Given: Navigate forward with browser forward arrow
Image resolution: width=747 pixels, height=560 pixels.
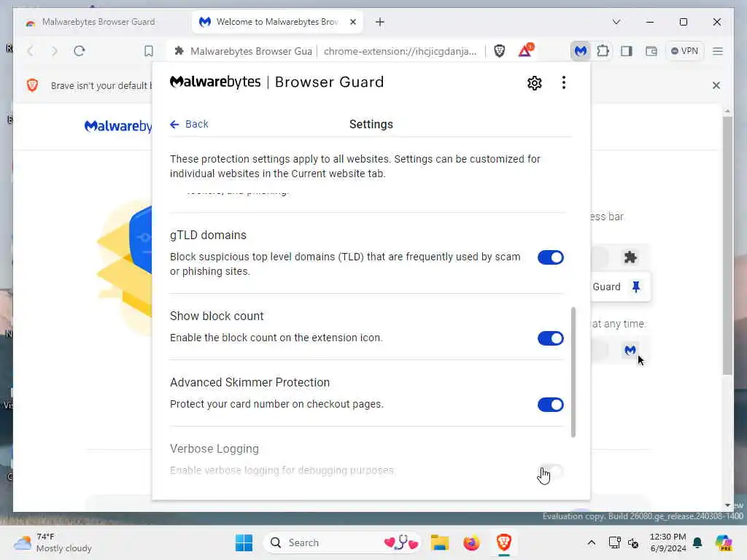Looking at the screenshot, I should click(x=54, y=51).
